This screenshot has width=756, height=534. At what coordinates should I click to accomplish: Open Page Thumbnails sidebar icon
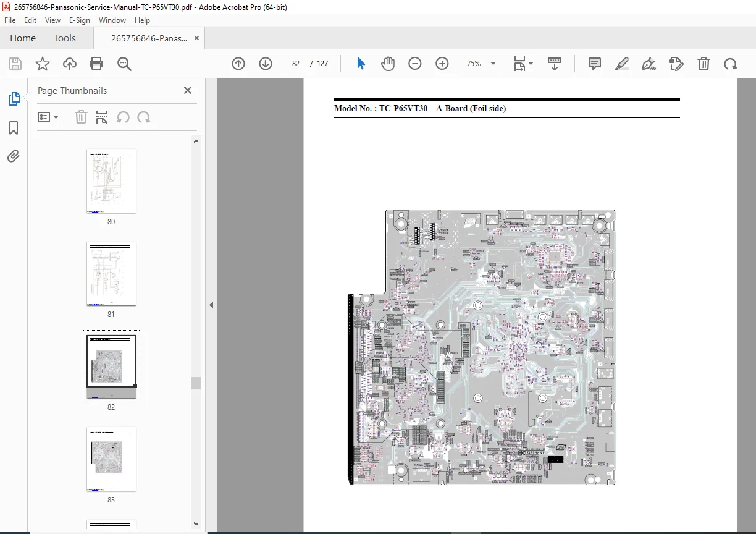pyautogui.click(x=14, y=99)
